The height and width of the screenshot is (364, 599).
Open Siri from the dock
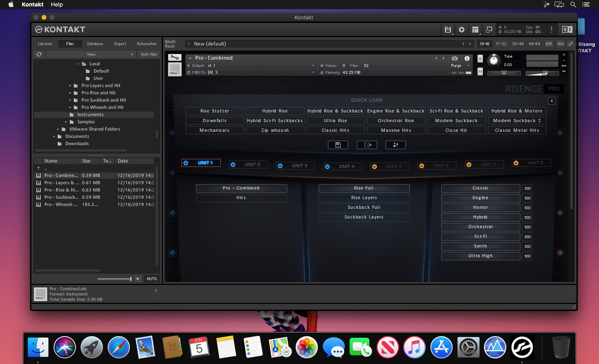65,347
